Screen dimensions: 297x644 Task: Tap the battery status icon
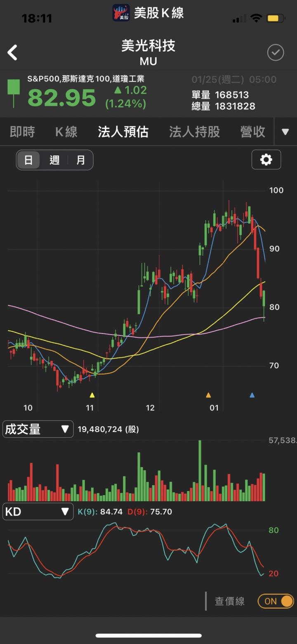coord(276,18)
